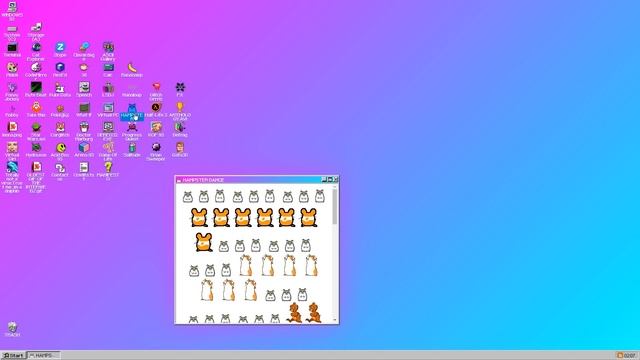The image size is (640, 360).
Task: Open the LSDJ icon
Action: (108, 90)
